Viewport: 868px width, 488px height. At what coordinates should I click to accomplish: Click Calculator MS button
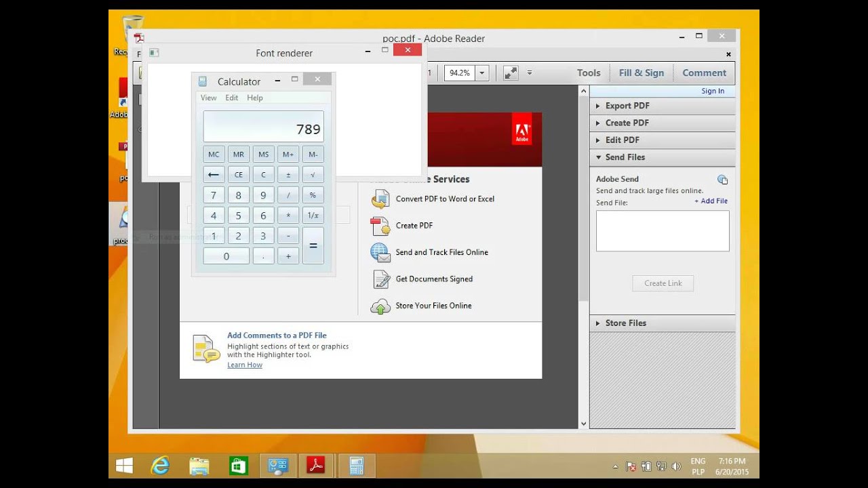(263, 155)
